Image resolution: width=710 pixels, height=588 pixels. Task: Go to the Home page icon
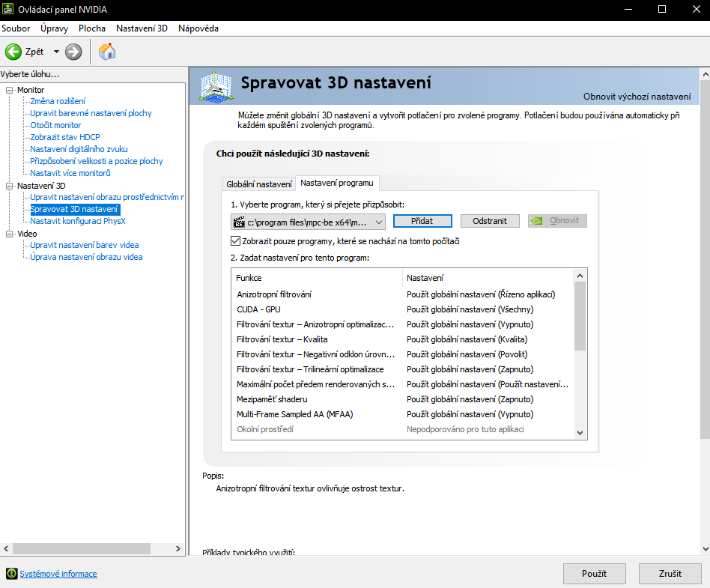107,51
